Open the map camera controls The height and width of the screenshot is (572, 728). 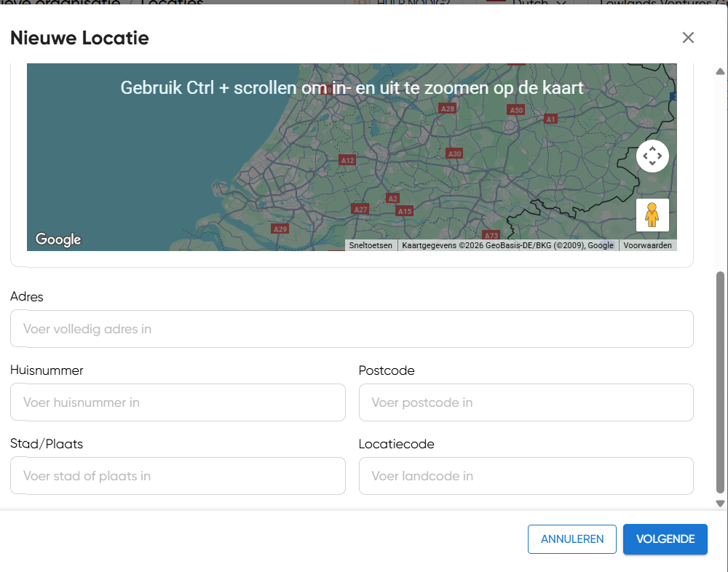point(652,156)
